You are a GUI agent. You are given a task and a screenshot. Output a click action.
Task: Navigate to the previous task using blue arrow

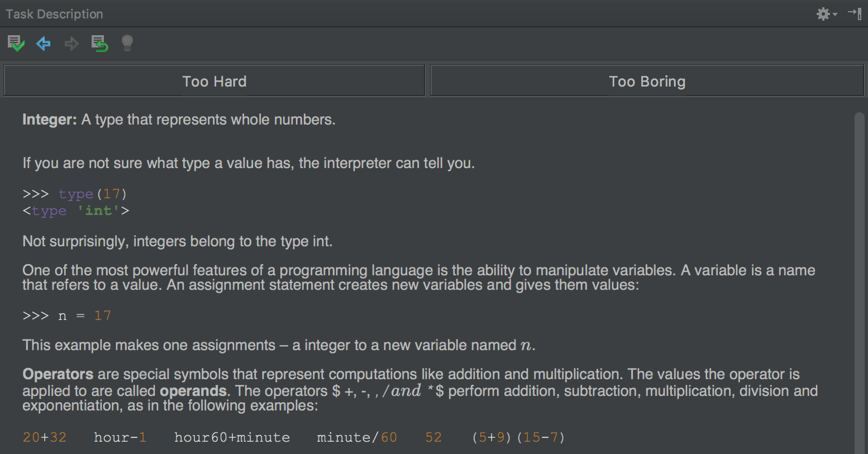[44, 43]
